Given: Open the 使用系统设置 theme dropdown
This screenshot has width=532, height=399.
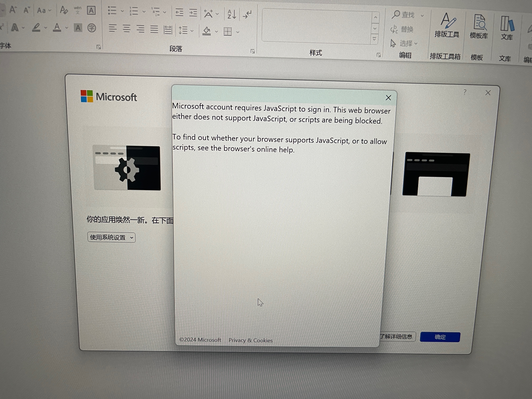Looking at the screenshot, I should 111,237.
